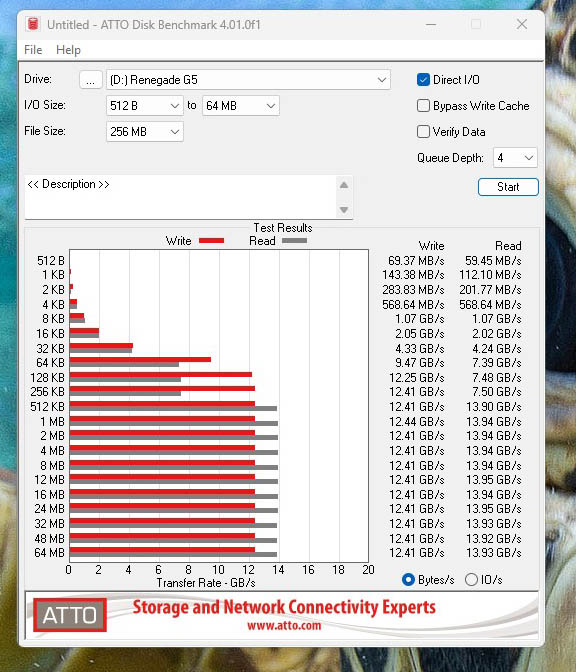576x672 pixels.
Task: Click the www.atto.com link in the banner
Action: click(284, 626)
